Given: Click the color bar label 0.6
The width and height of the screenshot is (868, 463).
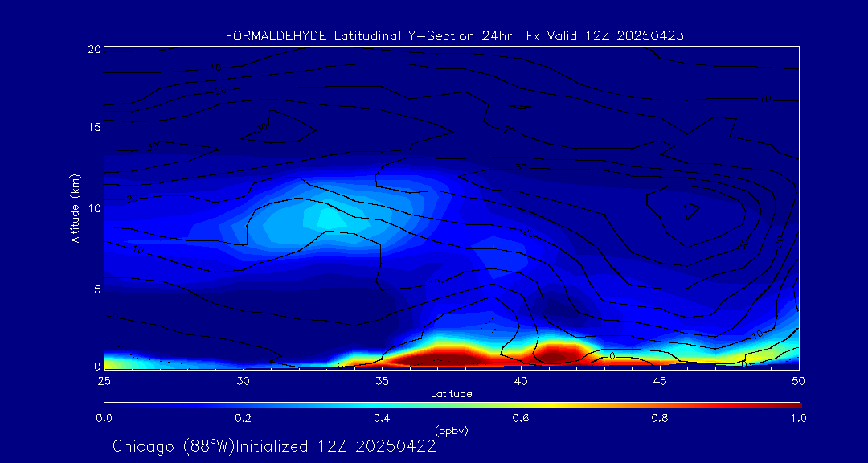Looking at the screenshot, I should [521, 418].
